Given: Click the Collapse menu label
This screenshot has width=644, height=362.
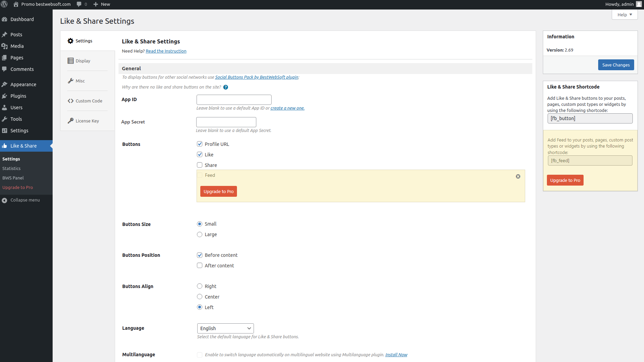Looking at the screenshot, I should point(25,200).
